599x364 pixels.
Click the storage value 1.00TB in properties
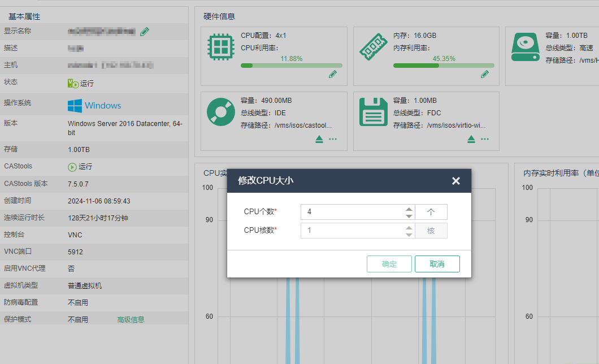click(79, 150)
